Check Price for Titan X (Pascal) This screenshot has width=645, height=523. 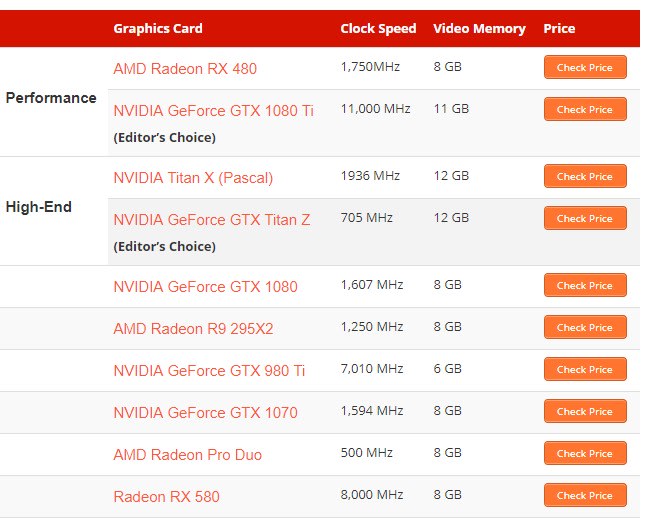click(x=585, y=176)
